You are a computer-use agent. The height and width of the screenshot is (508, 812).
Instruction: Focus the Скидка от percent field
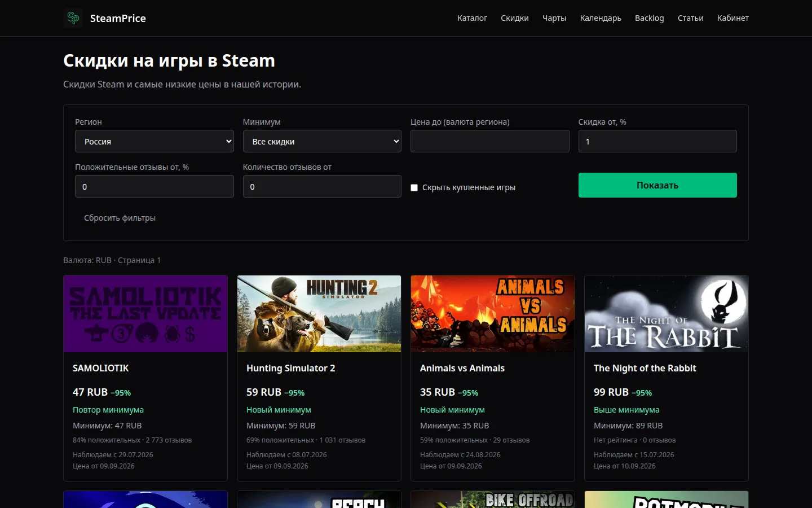[x=657, y=141]
